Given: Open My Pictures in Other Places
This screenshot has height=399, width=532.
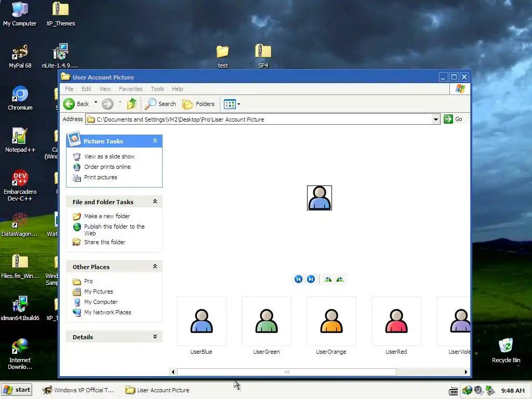Looking at the screenshot, I should (x=98, y=291).
